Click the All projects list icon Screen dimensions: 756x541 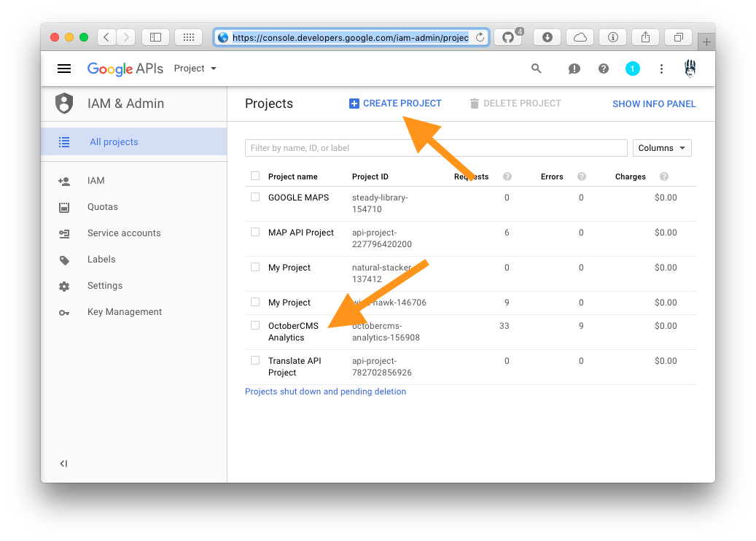coord(64,141)
